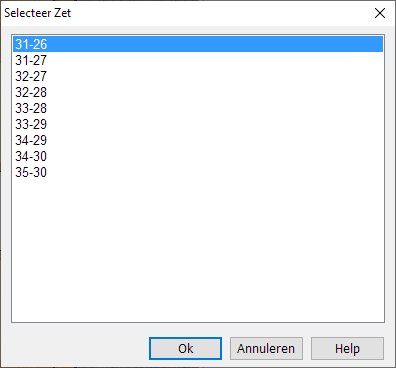Screen dimensions: 396x368
Task: Select the currently highlighted blue move row
Action: tap(198, 44)
